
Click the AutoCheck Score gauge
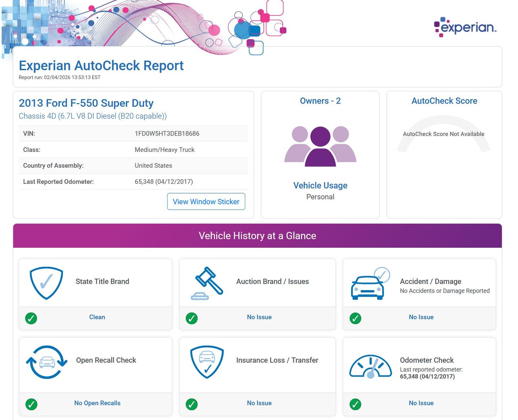[444, 134]
